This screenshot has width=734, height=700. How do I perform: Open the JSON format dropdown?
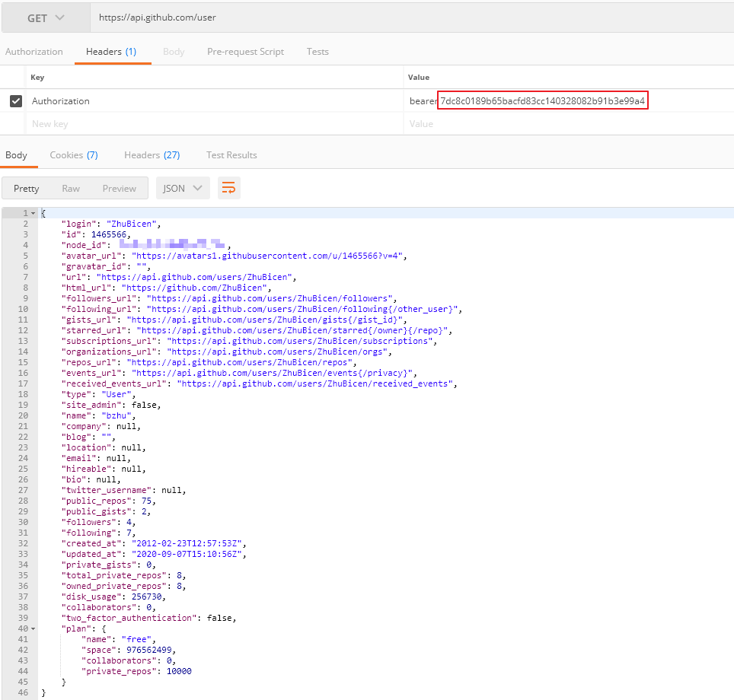coord(183,189)
